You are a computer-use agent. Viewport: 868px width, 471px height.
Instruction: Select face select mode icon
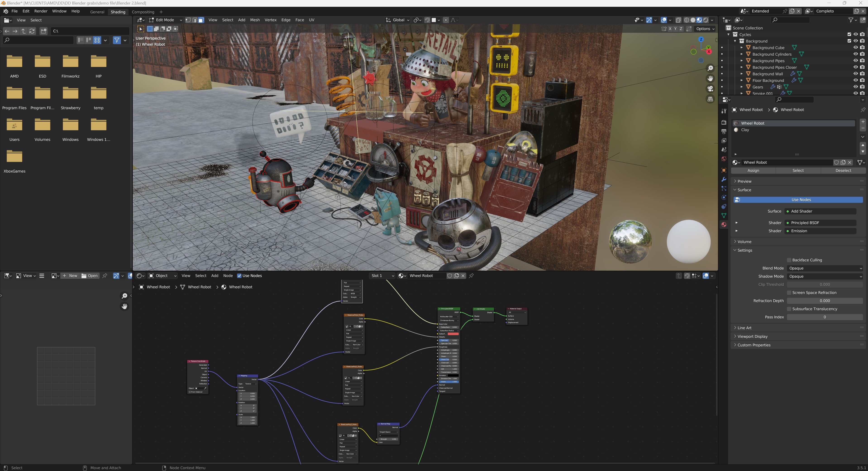[x=201, y=20]
